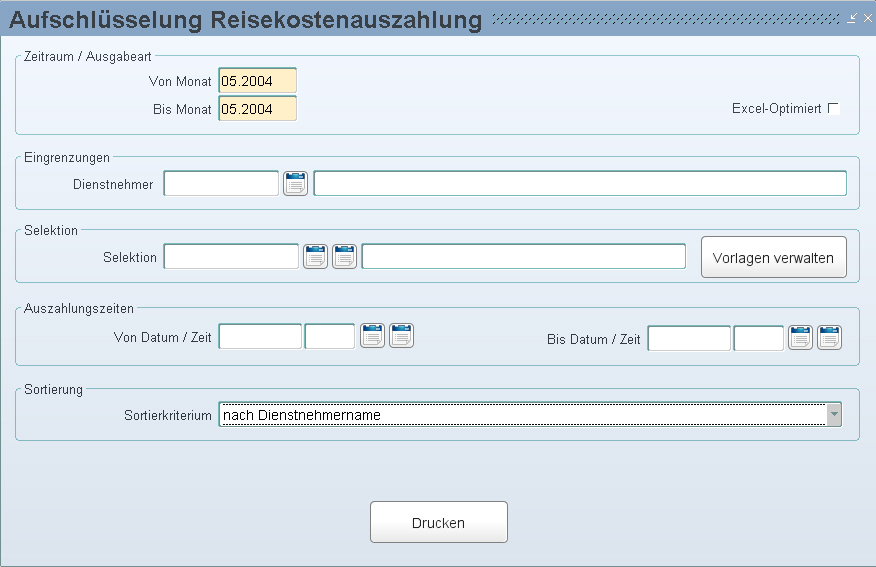Screen dimensions: 876x567
Task: Focus the Von Monat field
Action: coord(257,81)
